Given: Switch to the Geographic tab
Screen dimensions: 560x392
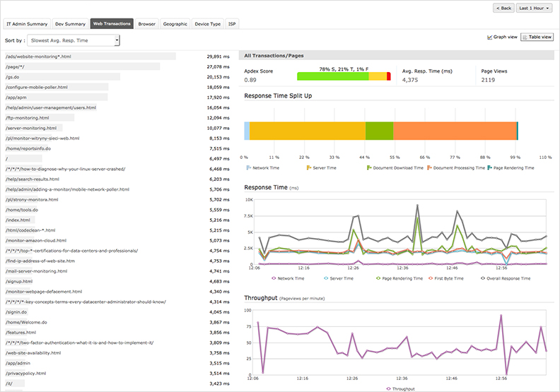Looking at the screenshot, I should coord(175,24).
